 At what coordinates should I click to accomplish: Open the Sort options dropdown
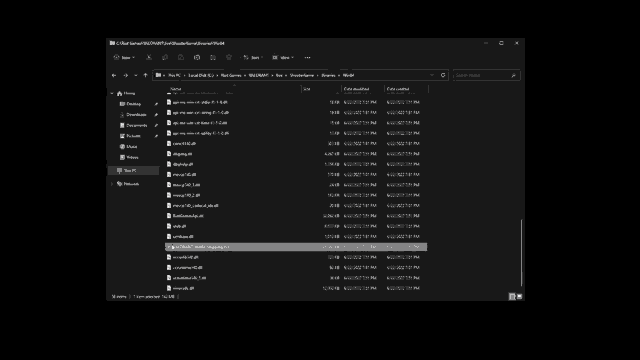(x=253, y=58)
